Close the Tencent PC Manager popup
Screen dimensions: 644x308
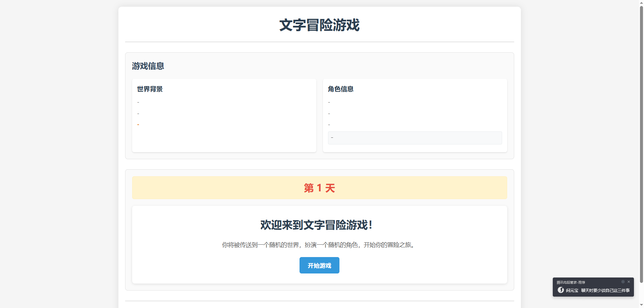pyautogui.click(x=629, y=282)
